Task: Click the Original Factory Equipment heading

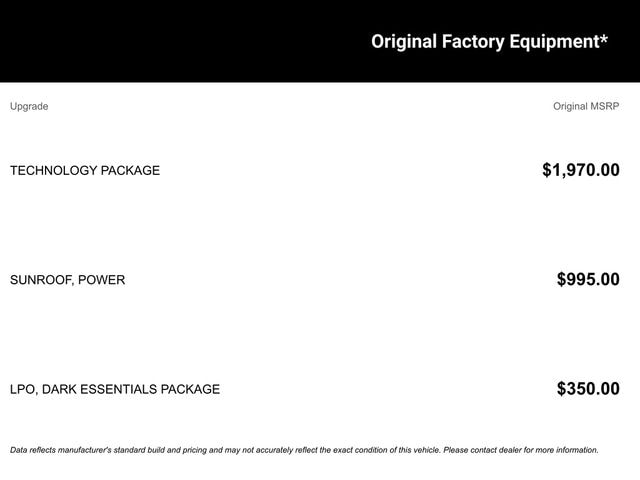Action: (488, 41)
